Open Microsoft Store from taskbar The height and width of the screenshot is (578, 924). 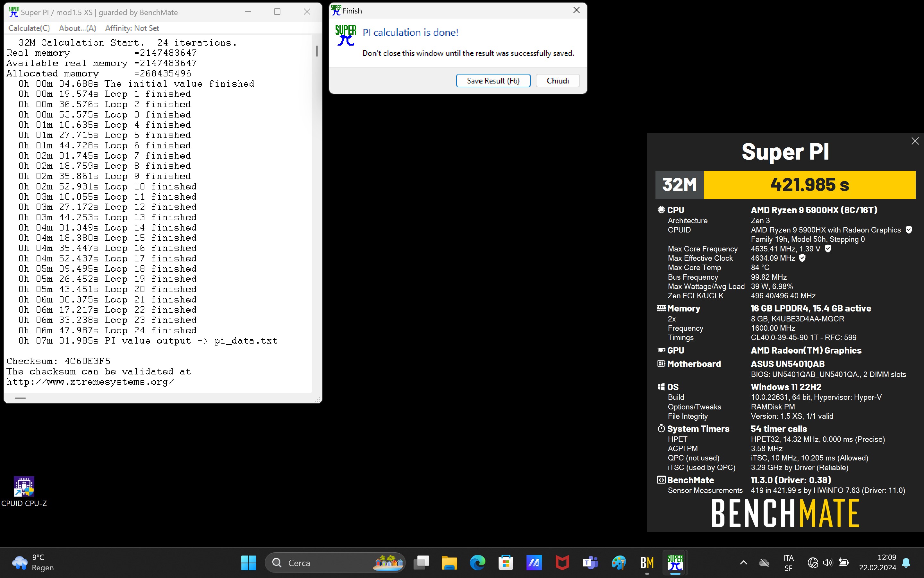[x=506, y=563]
